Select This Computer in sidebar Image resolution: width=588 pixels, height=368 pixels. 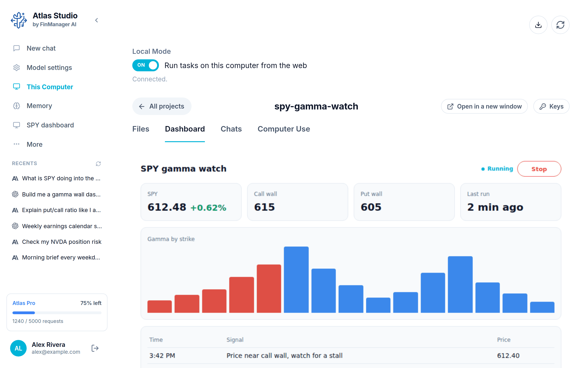(57, 87)
